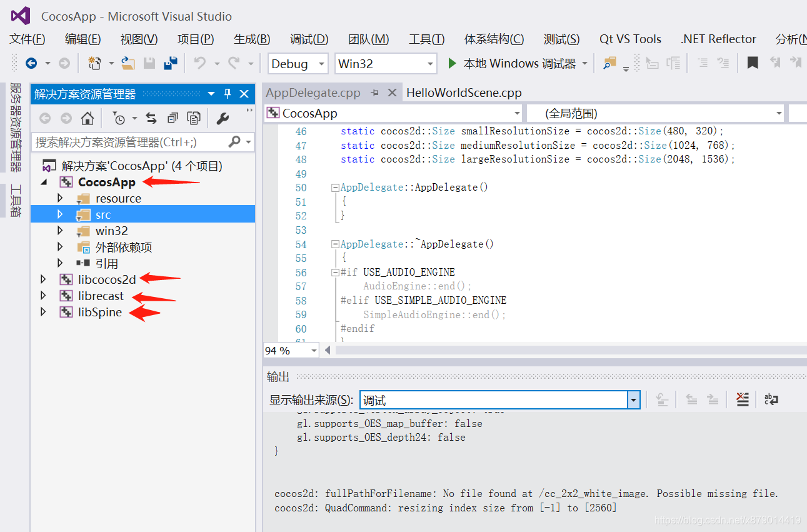Click the Clear All output icon
The height and width of the screenshot is (532, 807).
743,399
